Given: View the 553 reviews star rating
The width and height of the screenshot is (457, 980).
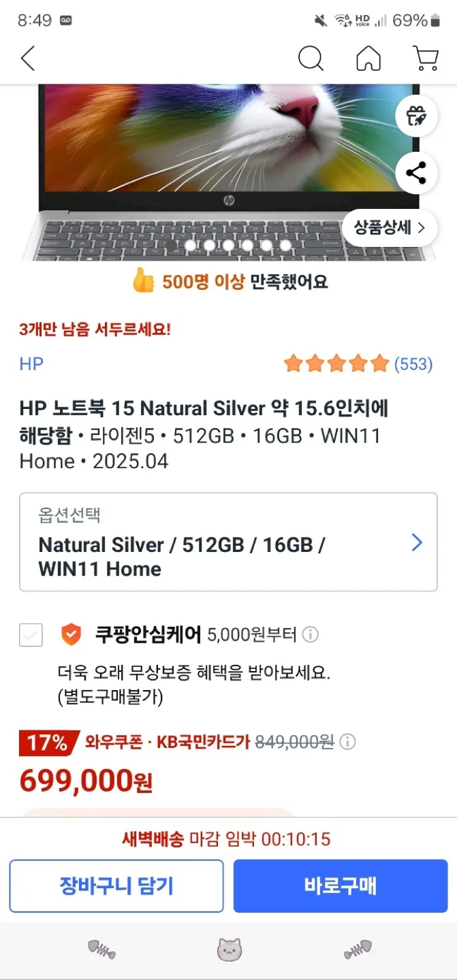Looking at the screenshot, I should [358, 364].
